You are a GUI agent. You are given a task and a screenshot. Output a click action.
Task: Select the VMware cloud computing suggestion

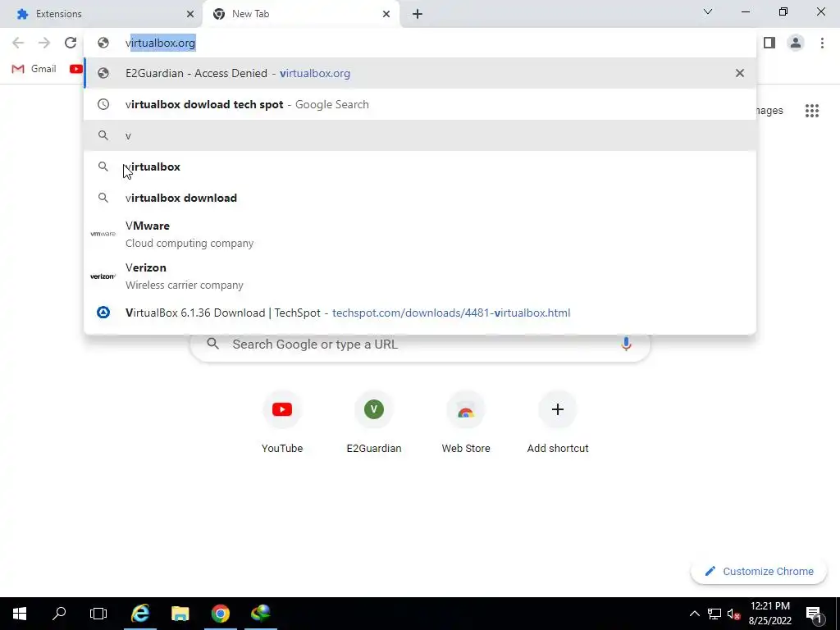coord(420,234)
